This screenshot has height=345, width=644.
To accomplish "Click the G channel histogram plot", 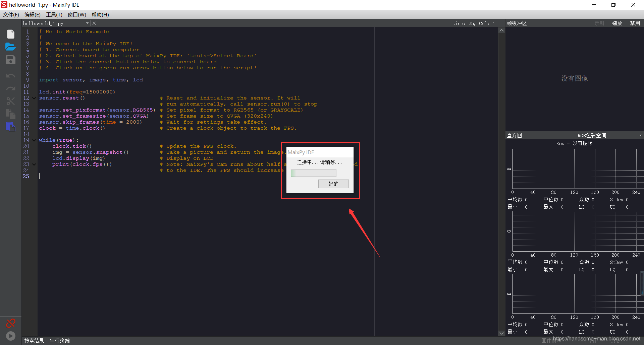I will (x=578, y=231).
